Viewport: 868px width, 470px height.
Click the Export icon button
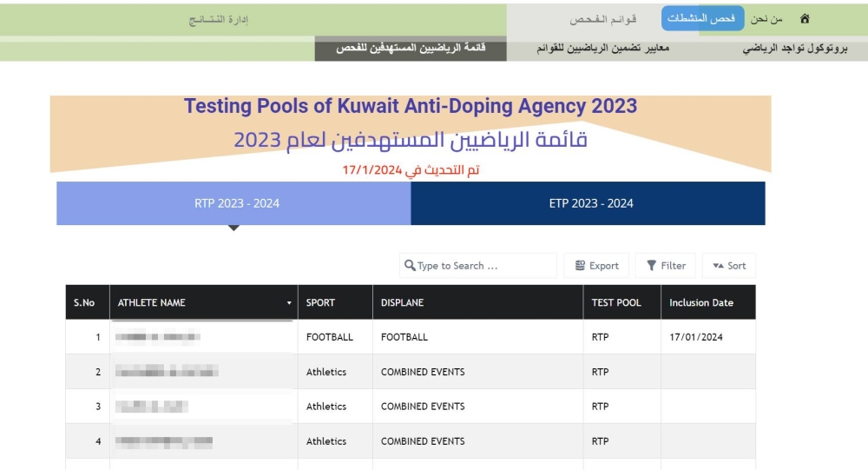580,266
